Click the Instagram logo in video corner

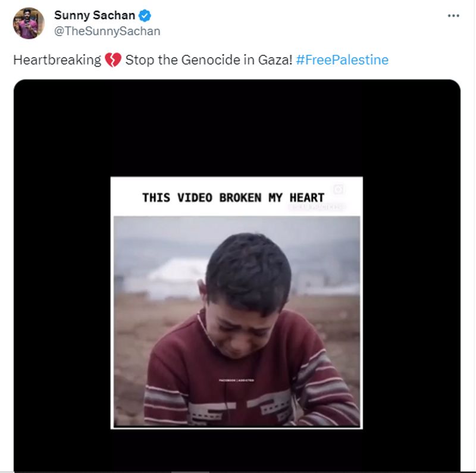click(x=339, y=189)
